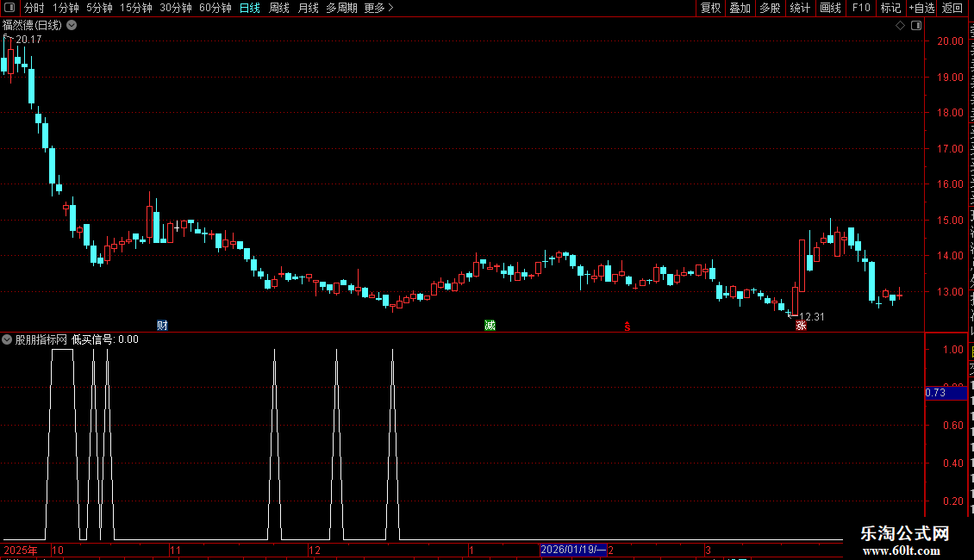Open the 复权 adjustment option

(710, 8)
